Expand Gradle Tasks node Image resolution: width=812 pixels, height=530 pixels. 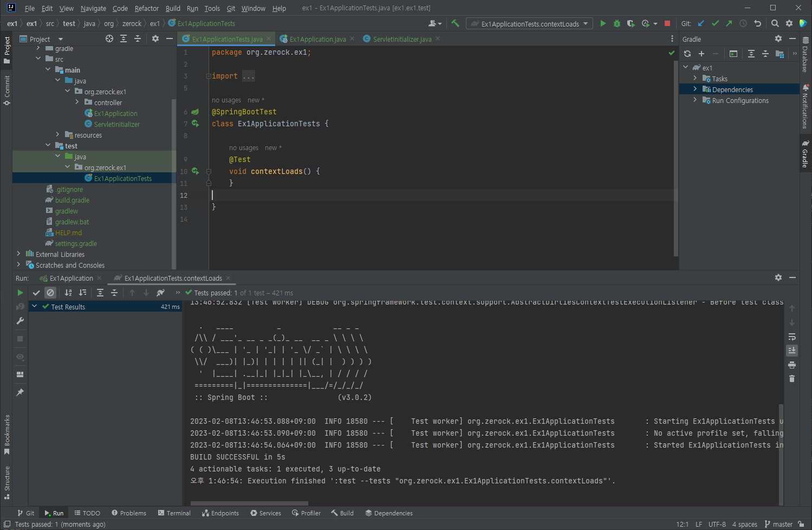coord(695,78)
